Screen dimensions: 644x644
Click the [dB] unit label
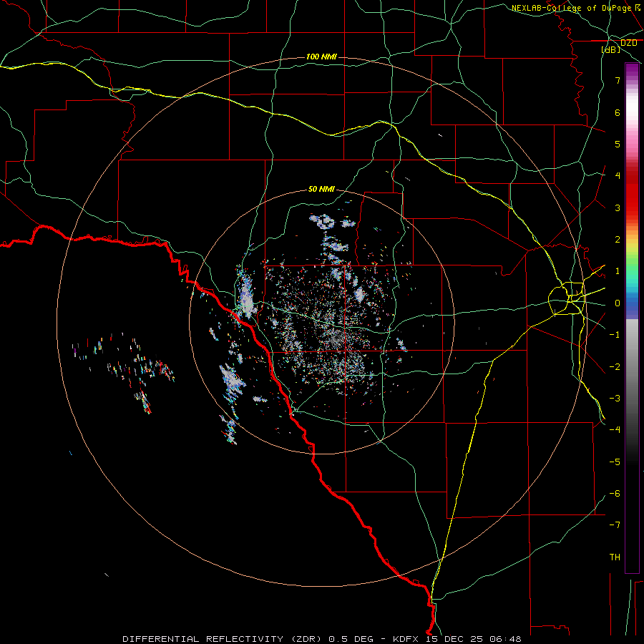(611, 49)
